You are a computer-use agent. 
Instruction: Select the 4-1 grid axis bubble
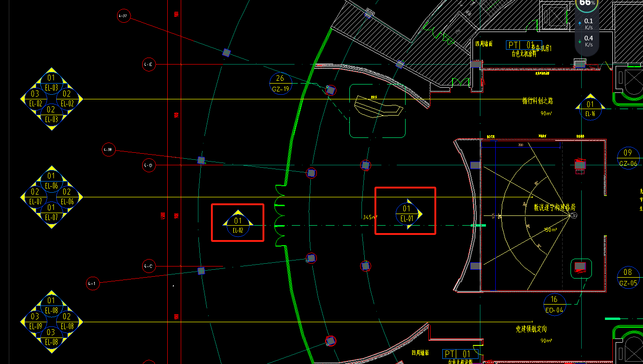point(93,283)
